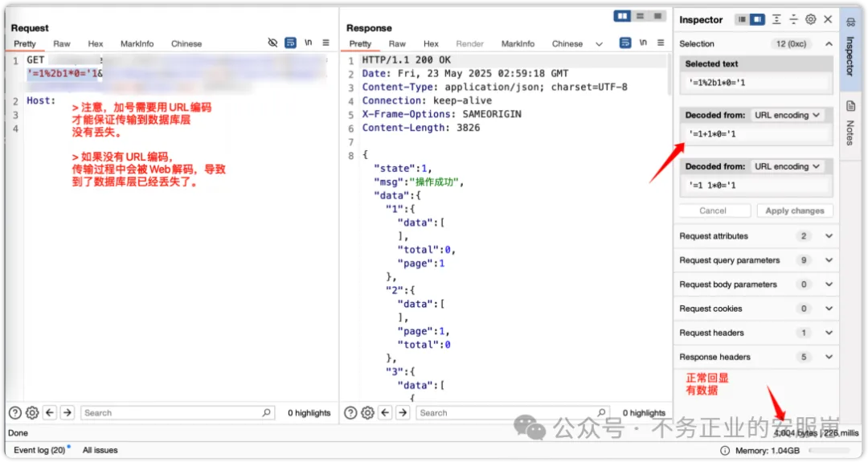
Task: Toggle show newline characters in Request panel
Action: click(x=309, y=43)
